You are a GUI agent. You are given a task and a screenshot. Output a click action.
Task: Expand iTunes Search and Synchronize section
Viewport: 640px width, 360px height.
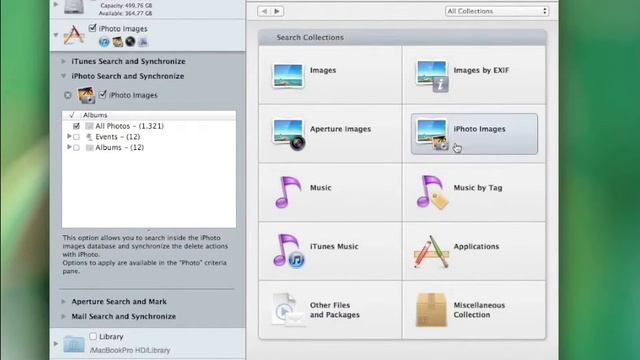pyautogui.click(x=64, y=61)
